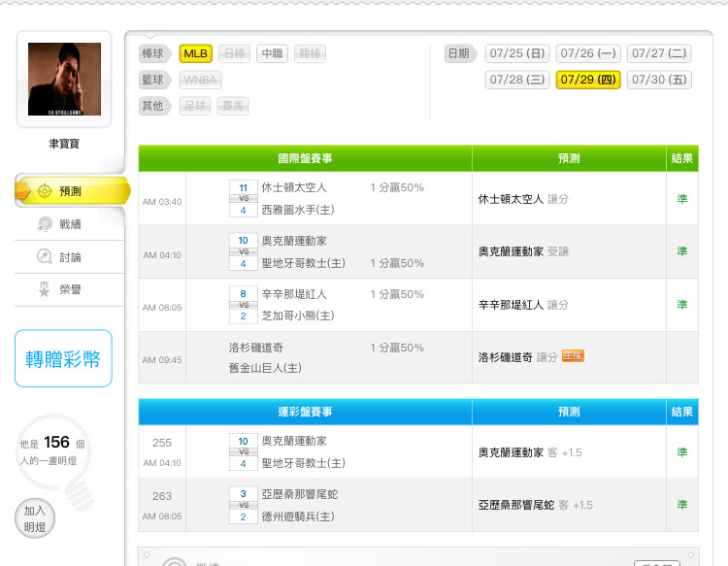Image resolution: width=728 pixels, height=566 pixels.
Task: Click the 轉贈彩幣 button
Action: (64, 358)
